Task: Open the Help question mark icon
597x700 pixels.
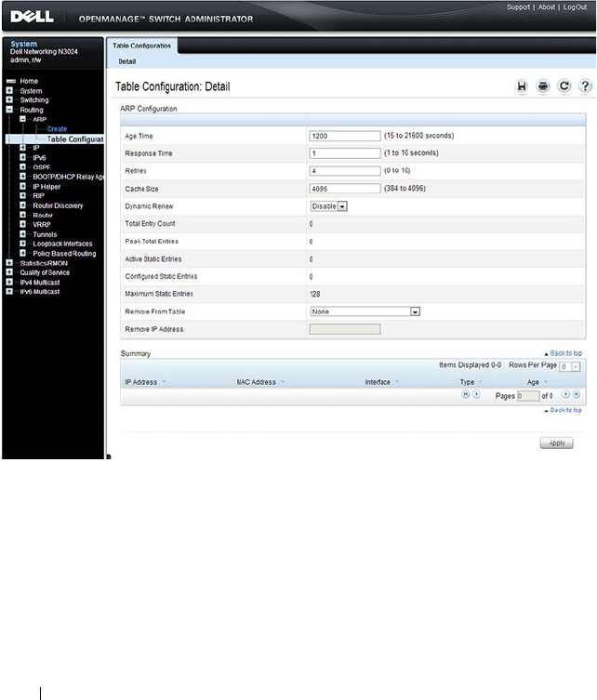Action: pyautogui.click(x=585, y=86)
